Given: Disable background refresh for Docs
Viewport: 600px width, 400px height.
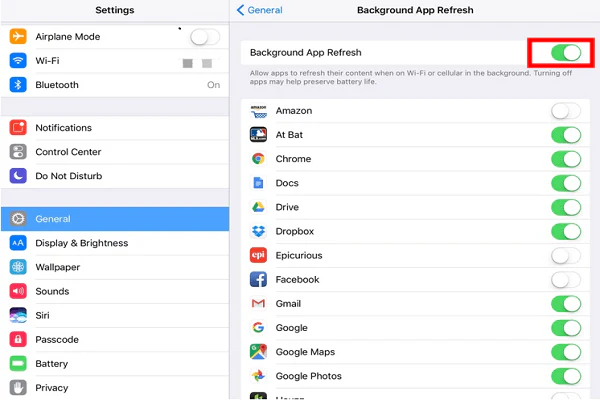Looking at the screenshot, I should pyautogui.click(x=566, y=183).
